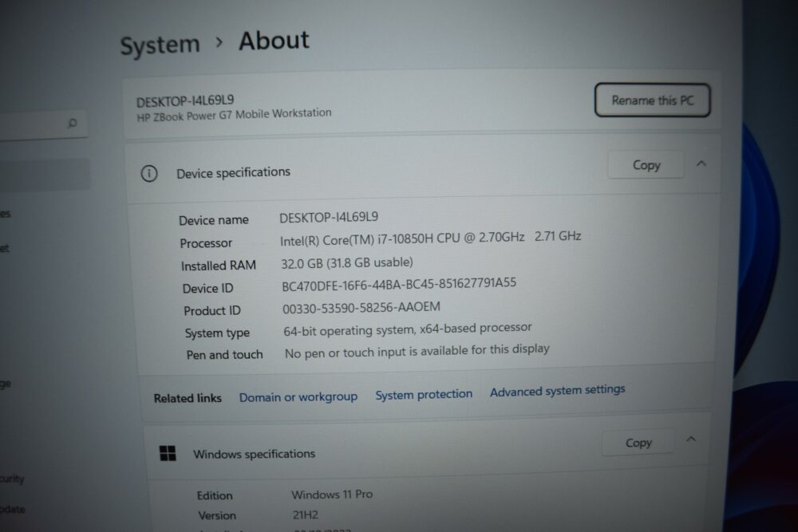The image size is (798, 532).
Task: Click the Windows specifications heading
Action: [x=254, y=454]
